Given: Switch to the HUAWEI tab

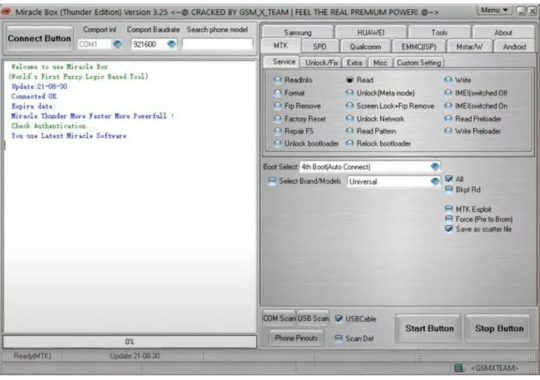Looking at the screenshot, I should 371,32.
